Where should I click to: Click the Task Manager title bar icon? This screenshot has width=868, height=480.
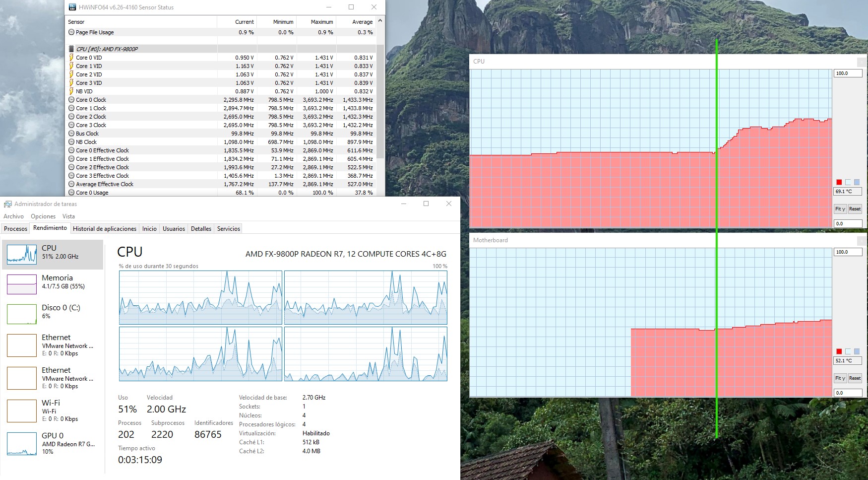click(8, 204)
